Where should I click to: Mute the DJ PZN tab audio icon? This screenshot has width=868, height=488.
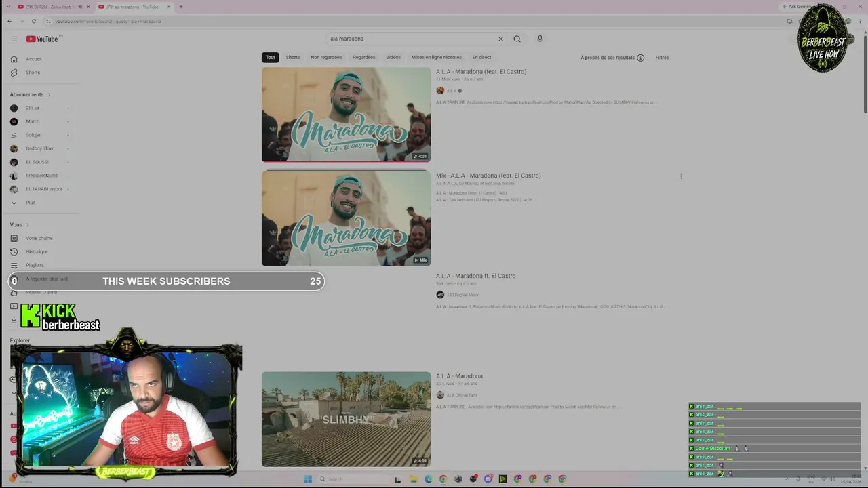(x=80, y=7)
